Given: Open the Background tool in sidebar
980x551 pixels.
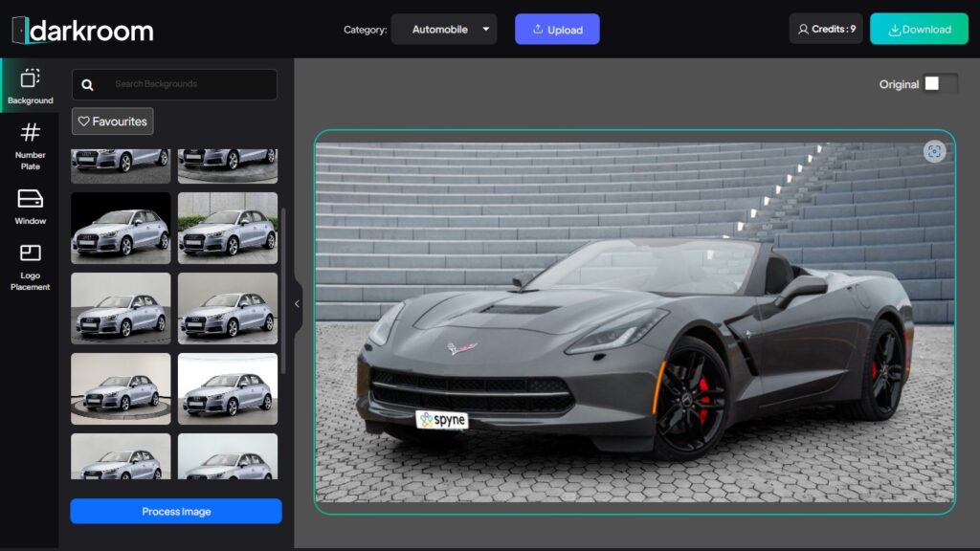Looking at the screenshot, I should tap(30, 85).
